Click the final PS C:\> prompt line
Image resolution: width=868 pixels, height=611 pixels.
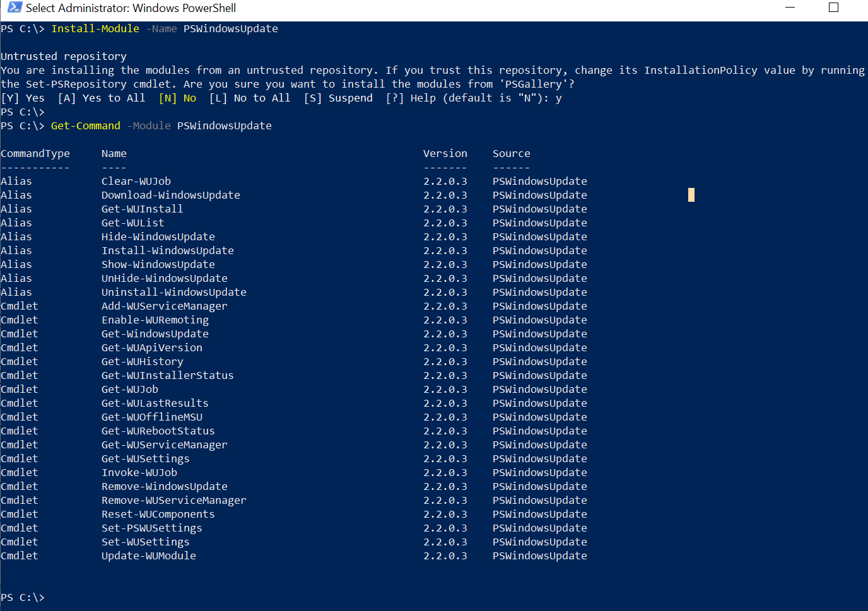point(23,597)
